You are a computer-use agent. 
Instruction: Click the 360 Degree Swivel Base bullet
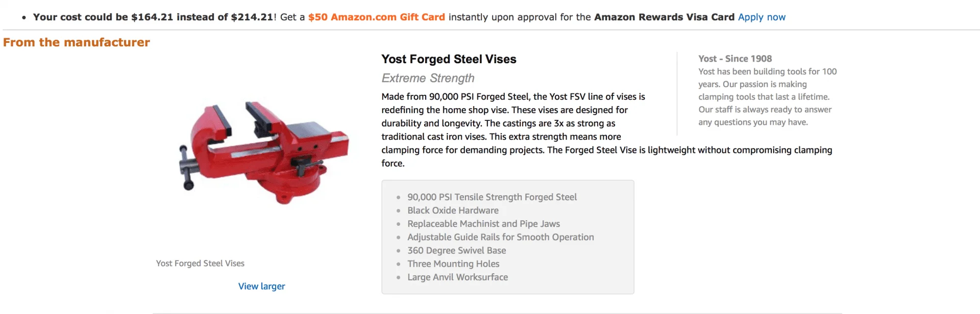457,250
